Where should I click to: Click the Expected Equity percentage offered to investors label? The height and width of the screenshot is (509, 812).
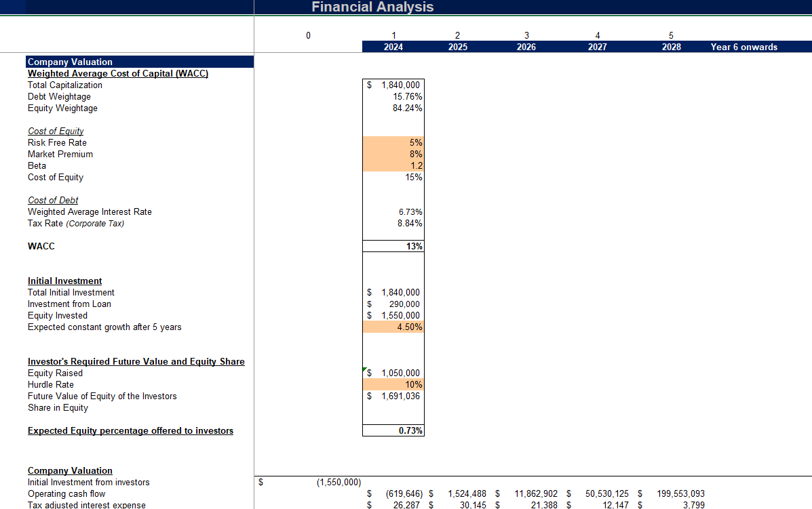point(130,430)
